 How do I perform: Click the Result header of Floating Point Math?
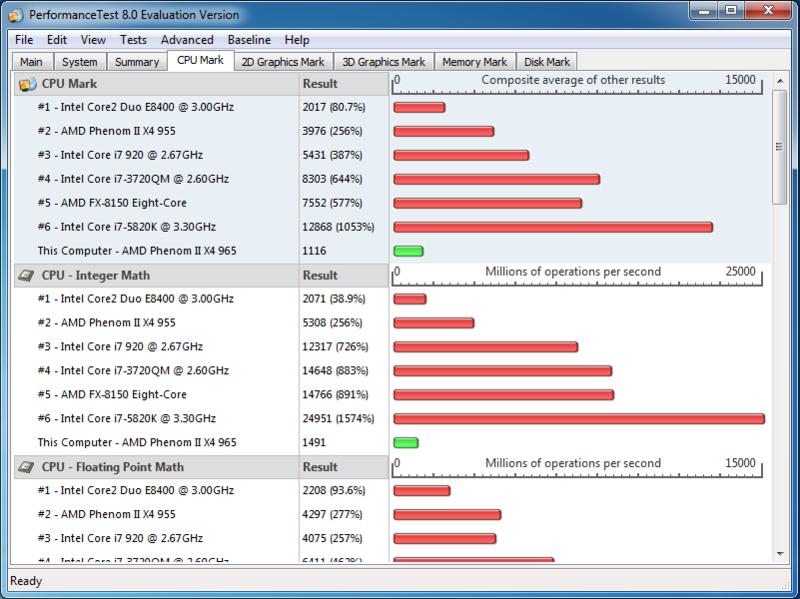(344, 467)
